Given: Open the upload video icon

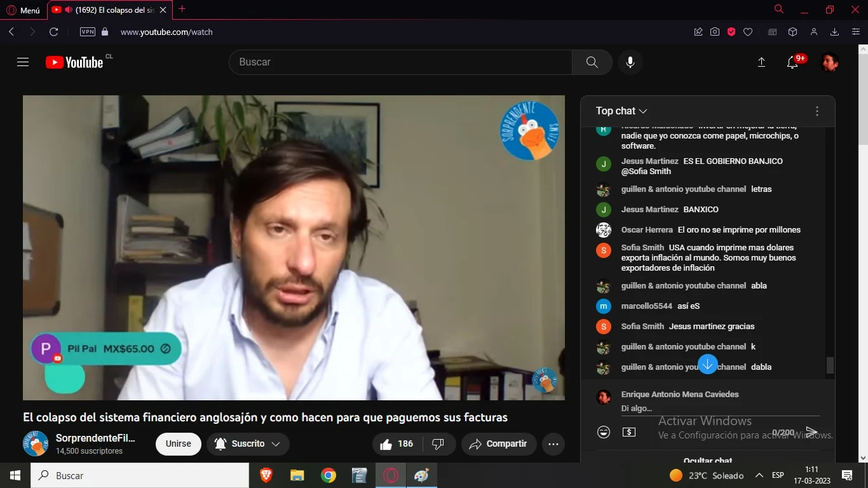Looking at the screenshot, I should point(761,62).
